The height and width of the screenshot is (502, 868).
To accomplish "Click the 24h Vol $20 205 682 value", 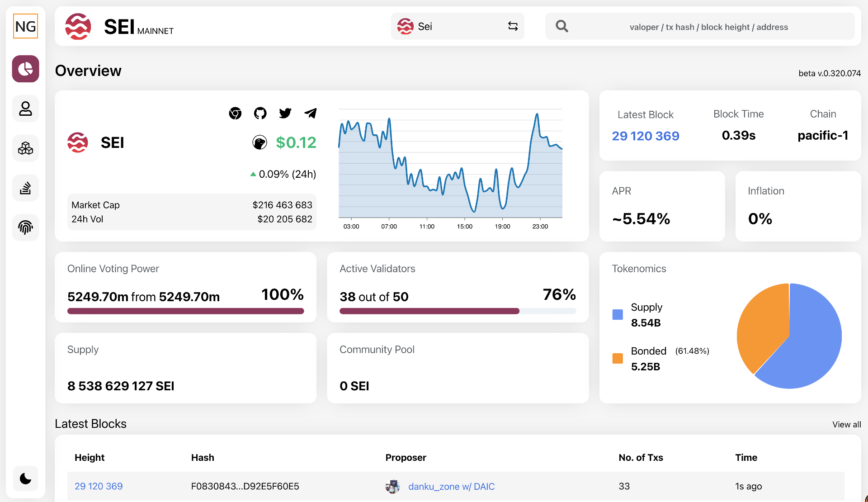I will pyautogui.click(x=285, y=219).
